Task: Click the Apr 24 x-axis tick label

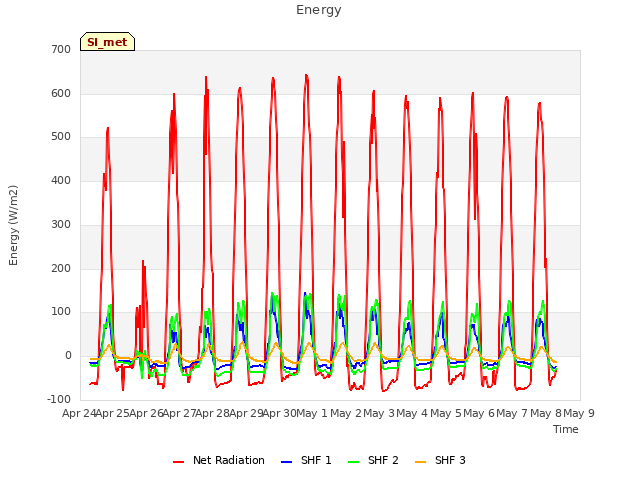Action: pyautogui.click(x=79, y=413)
